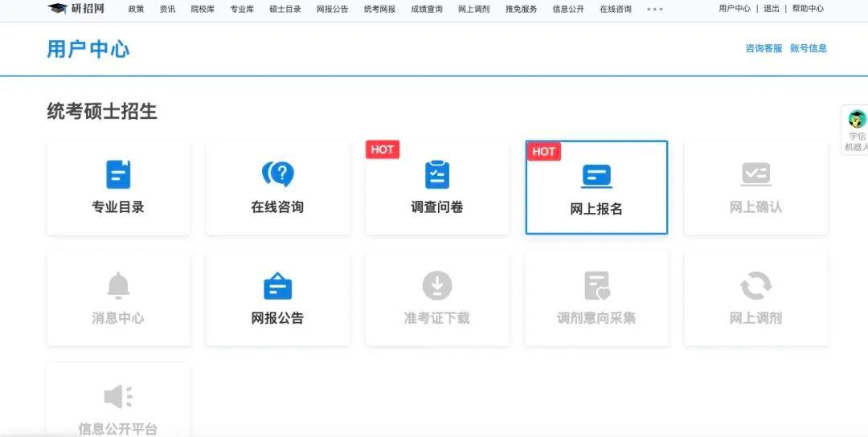
Task: Open 成绩查询 in the top navigation
Action: [x=427, y=9]
